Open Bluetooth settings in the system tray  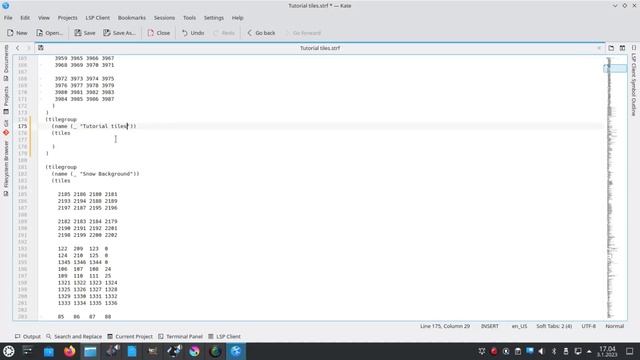coord(554,351)
